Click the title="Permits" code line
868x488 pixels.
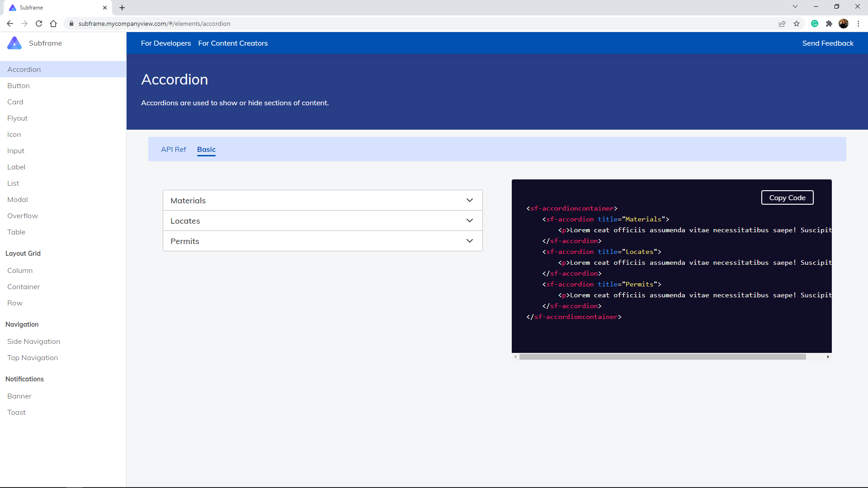coord(602,284)
